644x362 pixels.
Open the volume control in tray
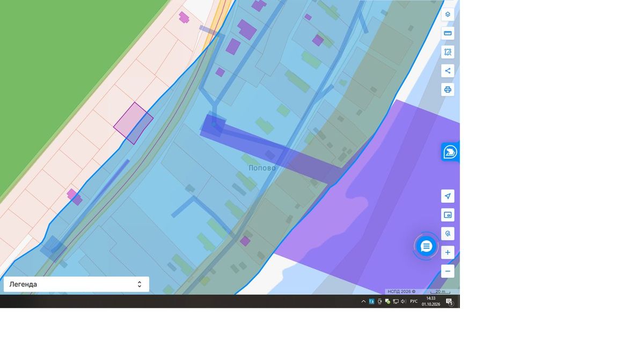[404, 301]
